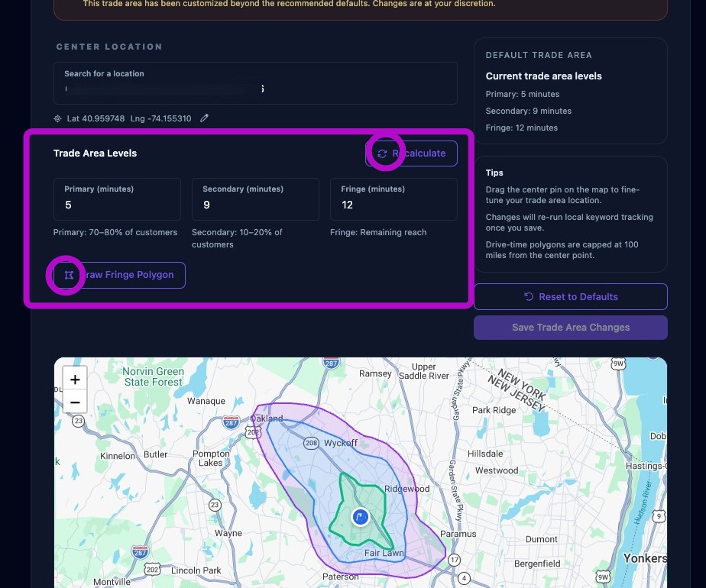Click Wayne label on the map
706x588 pixels.
coord(228,533)
